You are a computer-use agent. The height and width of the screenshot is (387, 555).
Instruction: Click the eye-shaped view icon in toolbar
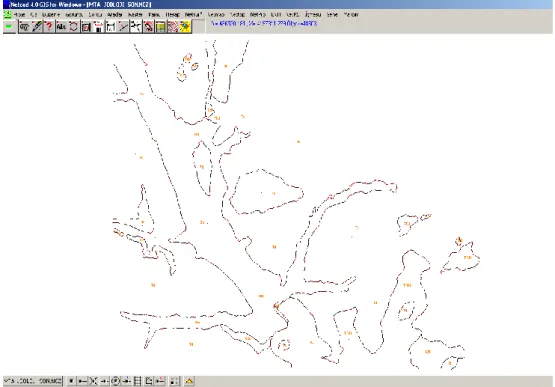click(24, 27)
